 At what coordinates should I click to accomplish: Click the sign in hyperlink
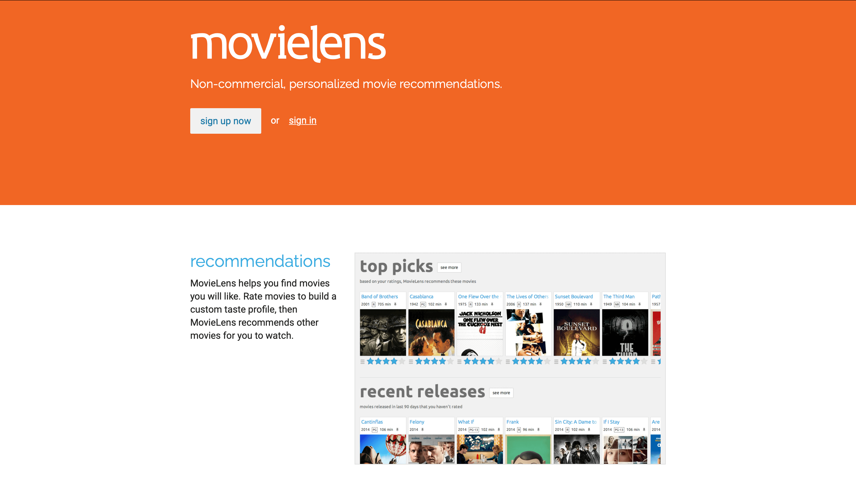[302, 121]
